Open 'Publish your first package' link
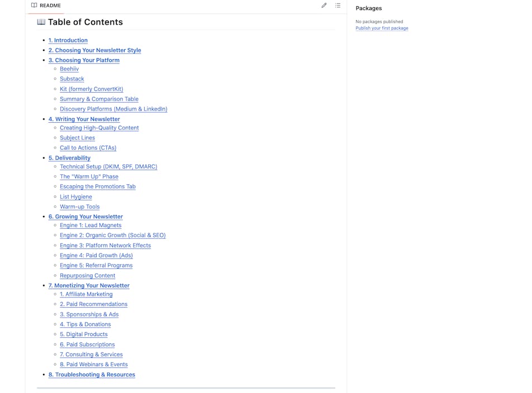The width and height of the screenshot is (532, 393). (382, 28)
